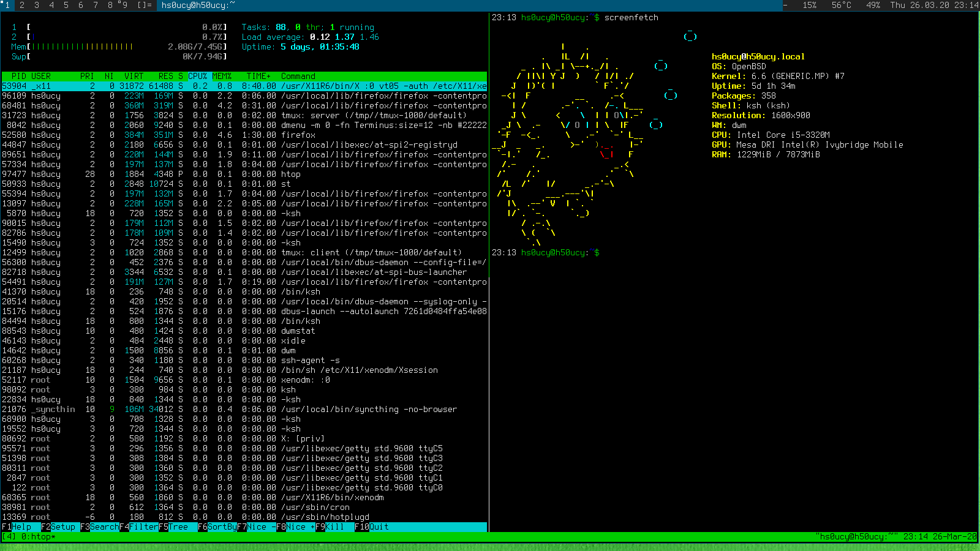
Task: Switch to workspace tag 9
Action: click(125, 5)
